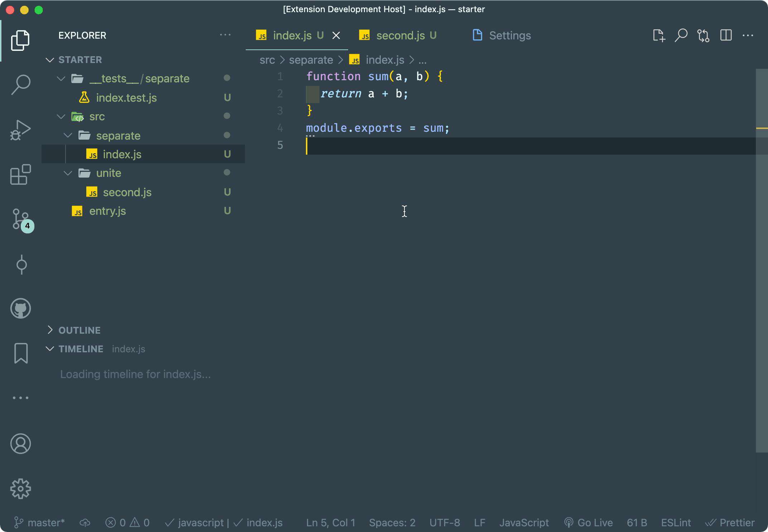Collapse the STARTER workspace section
Image resolution: width=768 pixels, height=532 pixels.
pos(143,60)
